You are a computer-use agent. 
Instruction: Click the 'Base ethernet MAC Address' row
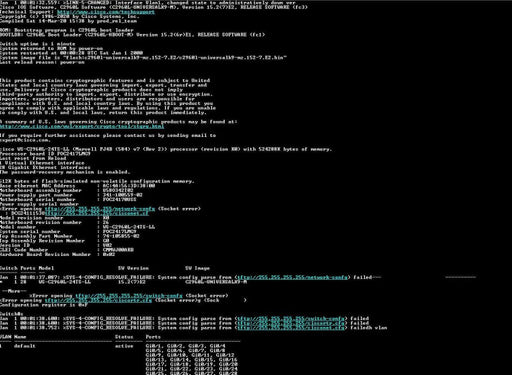coord(78,186)
